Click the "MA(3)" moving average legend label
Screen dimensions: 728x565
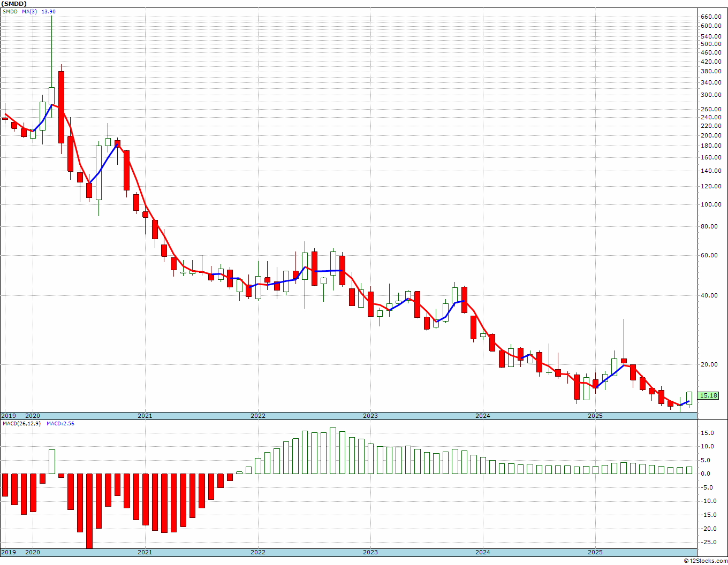30,12
